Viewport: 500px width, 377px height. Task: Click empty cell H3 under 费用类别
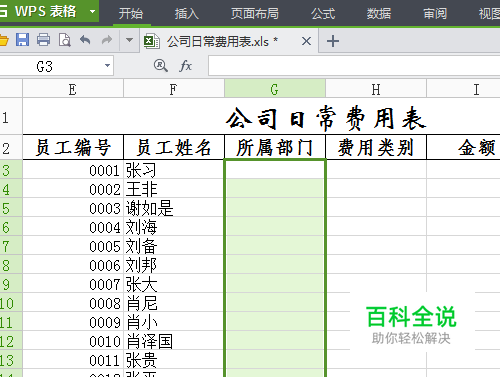pos(376,170)
